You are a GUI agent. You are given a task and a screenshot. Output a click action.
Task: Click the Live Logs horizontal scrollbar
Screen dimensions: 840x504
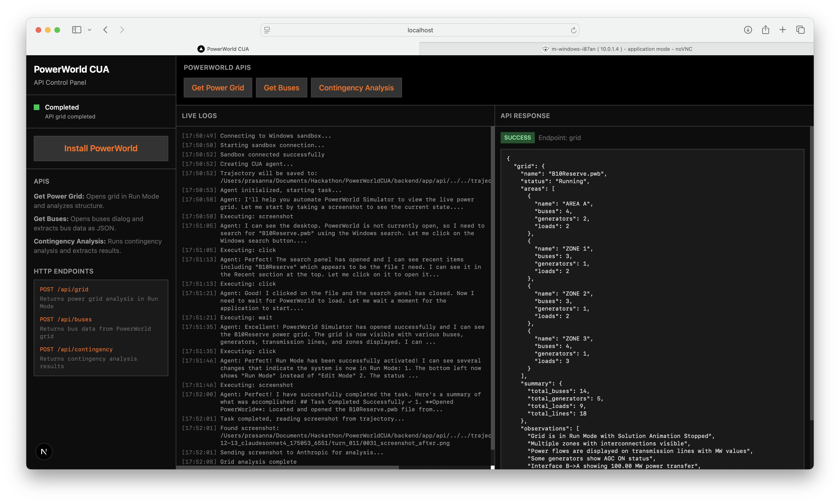click(288, 467)
